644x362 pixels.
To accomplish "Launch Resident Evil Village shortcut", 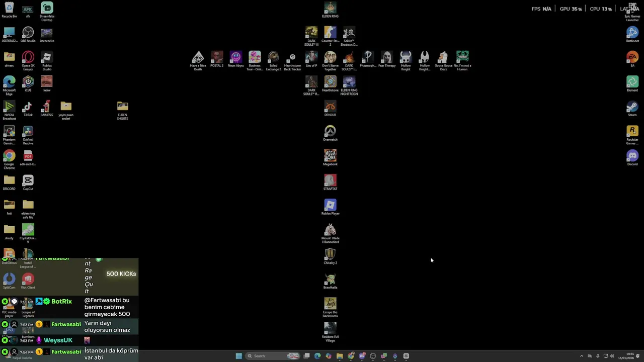I will 330,332.
